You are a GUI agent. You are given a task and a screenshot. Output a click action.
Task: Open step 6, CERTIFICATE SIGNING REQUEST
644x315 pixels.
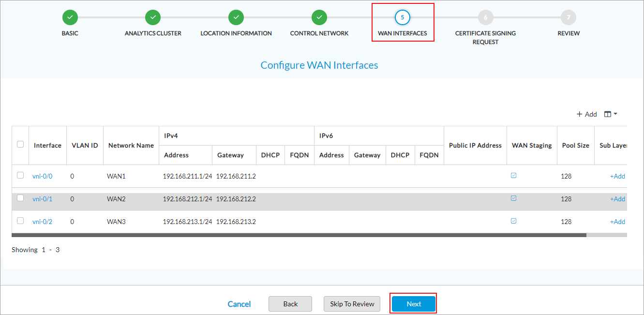click(485, 17)
